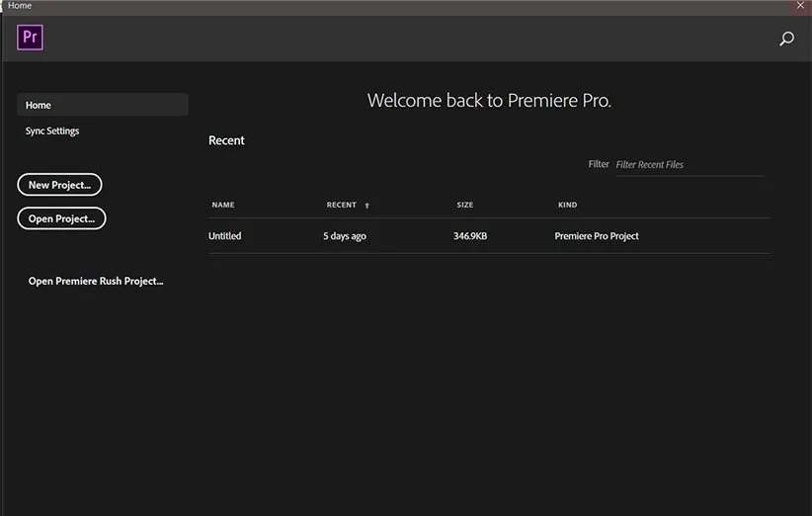The width and height of the screenshot is (812, 516).
Task: Click the Open Project... button
Action: 61,218
